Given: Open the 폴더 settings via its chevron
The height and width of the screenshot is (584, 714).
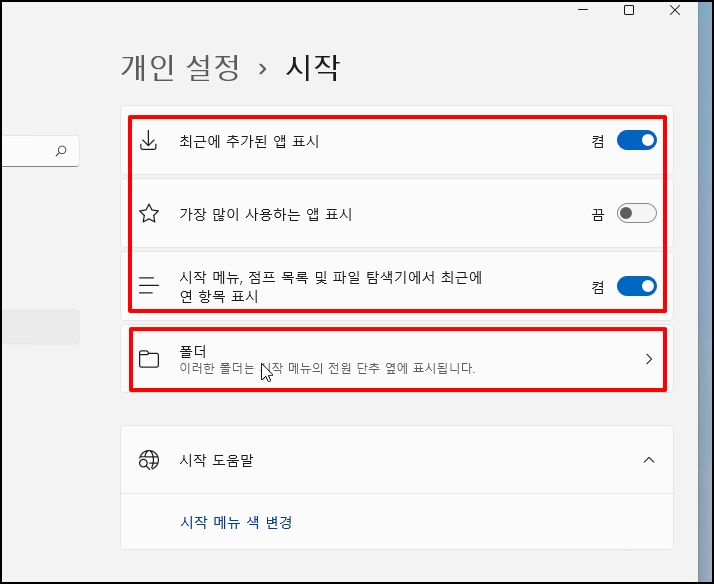Looking at the screenshot, I should 649,359.
